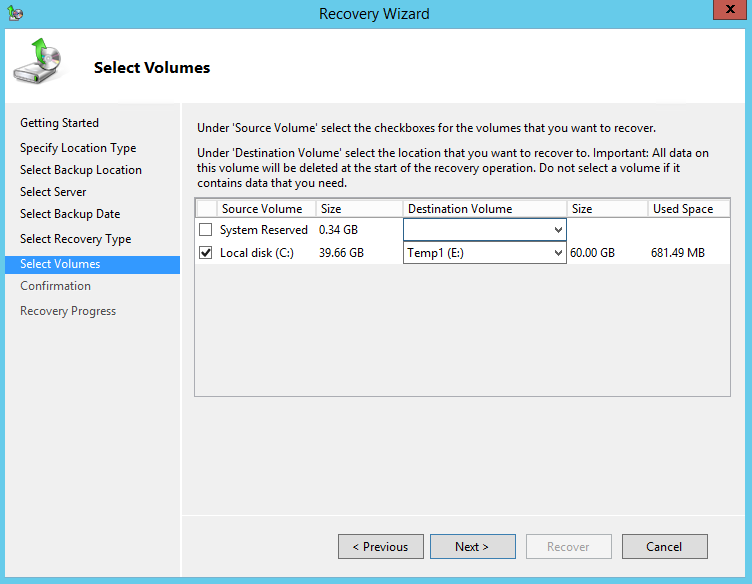Uncheck the Local disk (C:) checkbox
This screenshot has width=752, height=584.
[x=206, y=253]
